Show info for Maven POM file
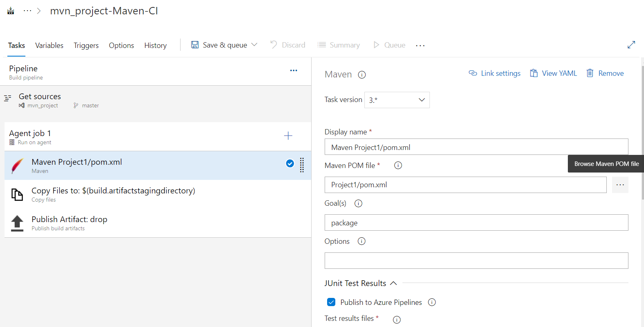Image resolution: width=644 pixels, height=327 pixels. (398, 165)
